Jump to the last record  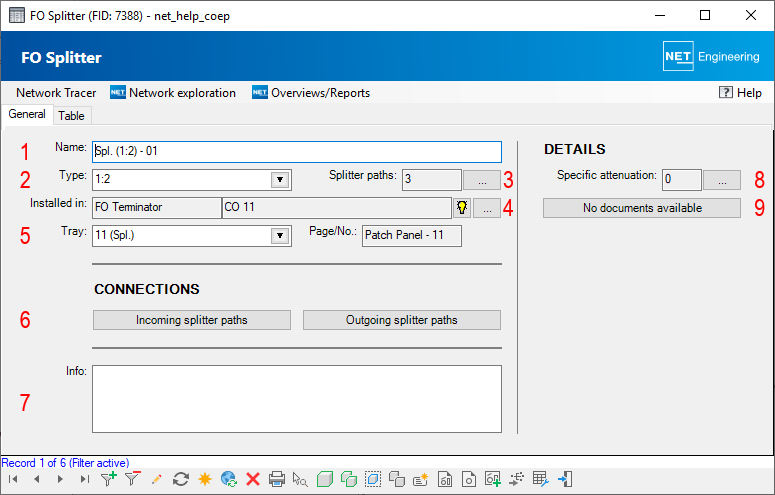85,479
